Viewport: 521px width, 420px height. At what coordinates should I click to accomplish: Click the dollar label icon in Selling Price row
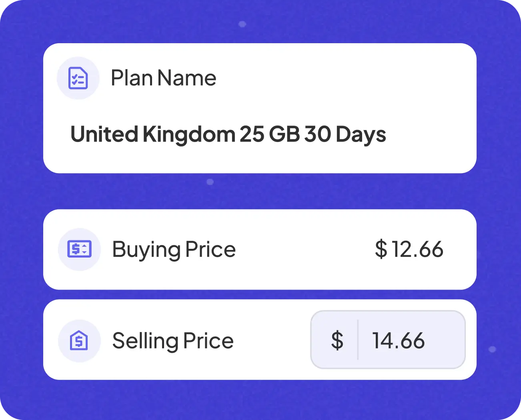(80, 341)
